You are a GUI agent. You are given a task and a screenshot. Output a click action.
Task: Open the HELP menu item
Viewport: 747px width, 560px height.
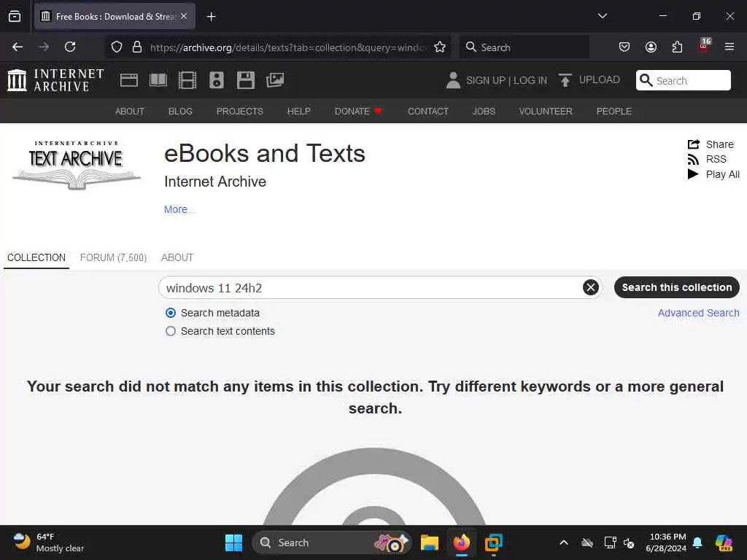click(x=298, y=111)
